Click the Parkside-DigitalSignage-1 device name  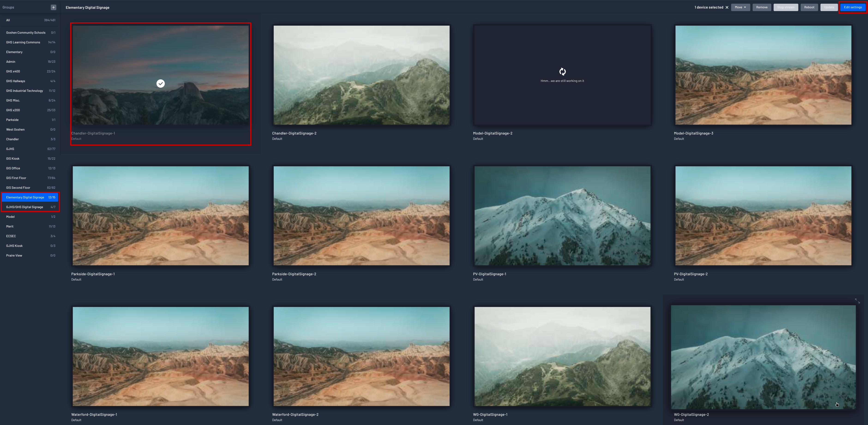click(x=93, y=274)
